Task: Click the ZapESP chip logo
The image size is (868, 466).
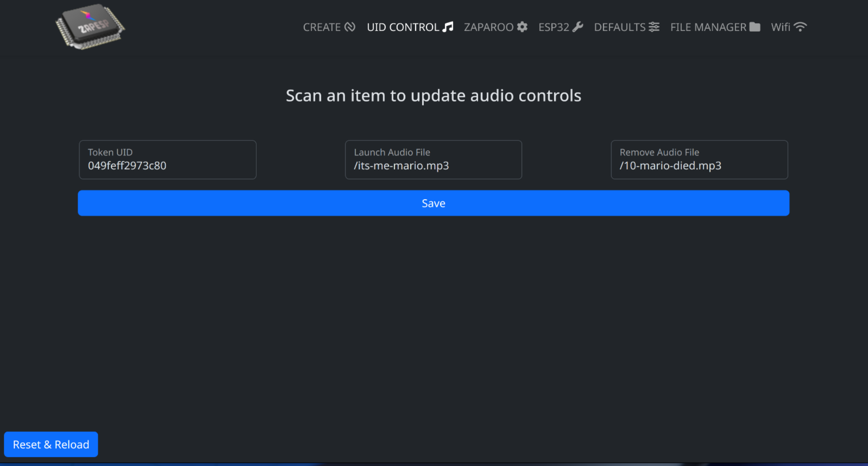Action: tap(90, 26)
